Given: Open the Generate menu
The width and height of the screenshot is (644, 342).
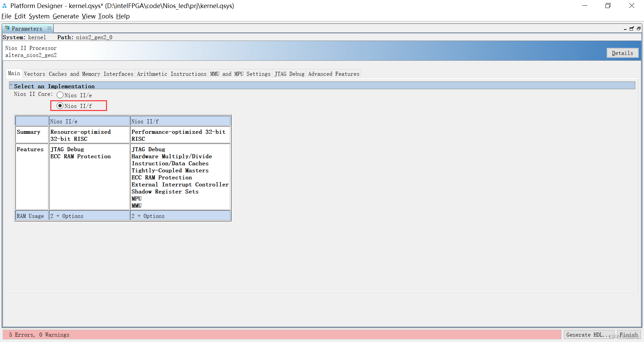Looking at the screenshot, I should [x=66, y=16].
